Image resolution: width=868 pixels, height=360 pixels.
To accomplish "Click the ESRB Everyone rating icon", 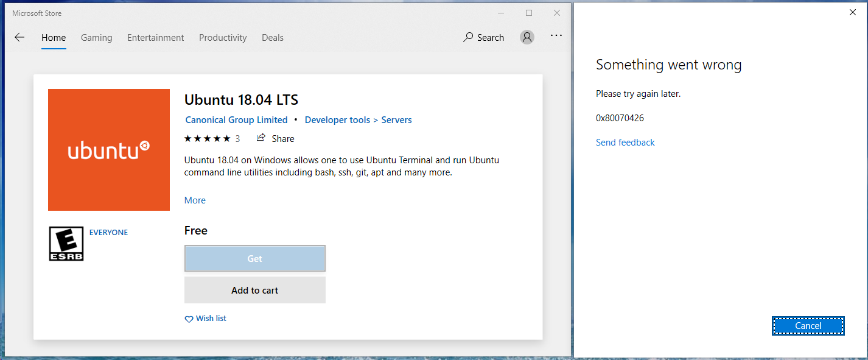I will coord(66,244).
